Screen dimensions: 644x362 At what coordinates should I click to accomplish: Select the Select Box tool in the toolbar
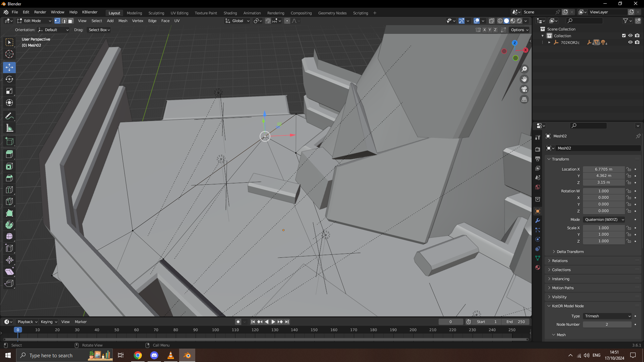[x=9, y=42]
